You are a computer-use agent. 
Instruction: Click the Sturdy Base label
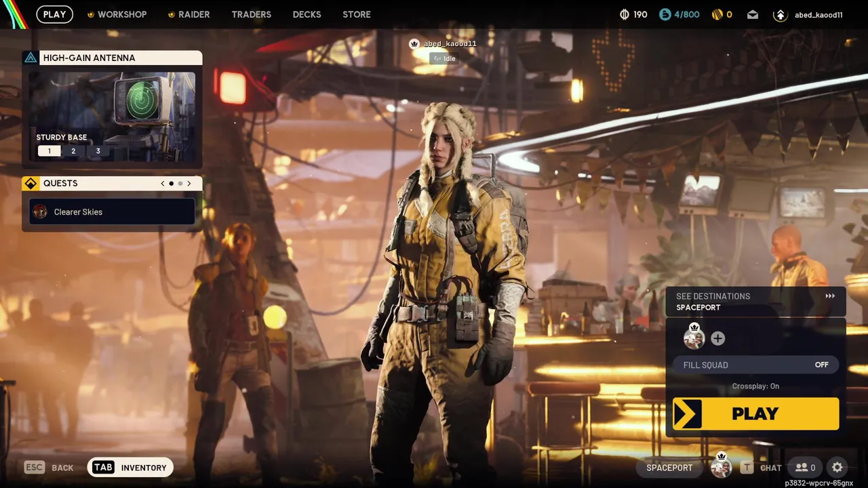coord(62,137)
